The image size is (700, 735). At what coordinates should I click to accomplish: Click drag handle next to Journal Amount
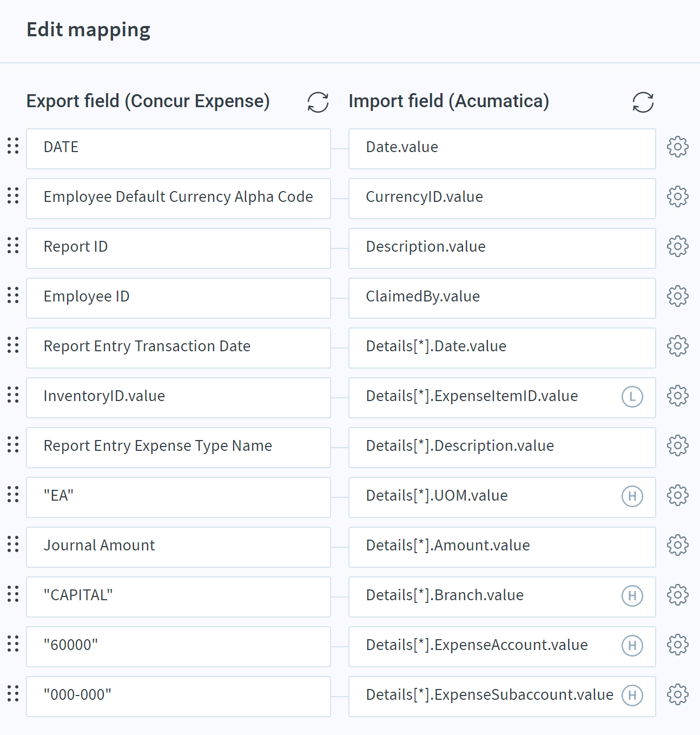coord(13,544)
